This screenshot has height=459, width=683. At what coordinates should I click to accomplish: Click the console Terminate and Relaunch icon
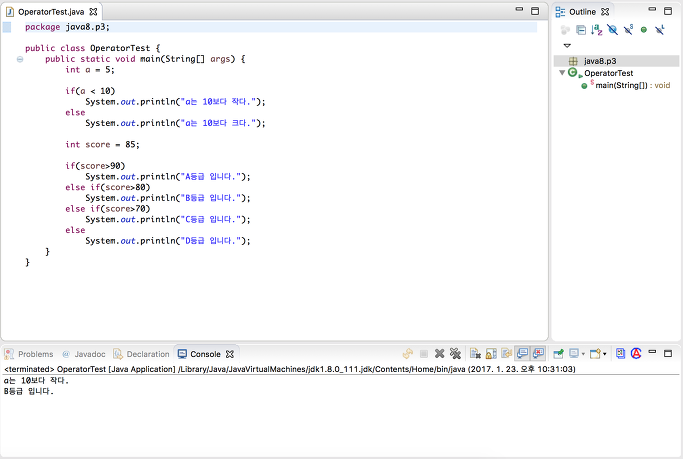pos(408,354)
